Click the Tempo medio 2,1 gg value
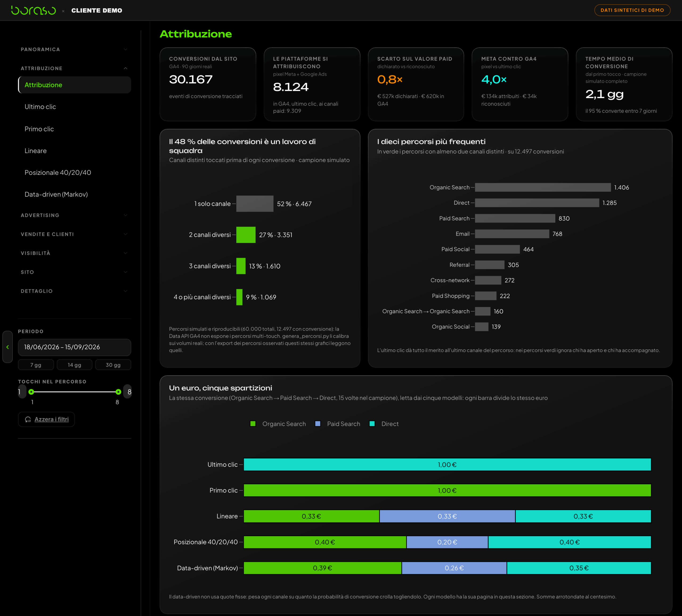Screen dimensions: 682x616 click(x=604, y=94)
